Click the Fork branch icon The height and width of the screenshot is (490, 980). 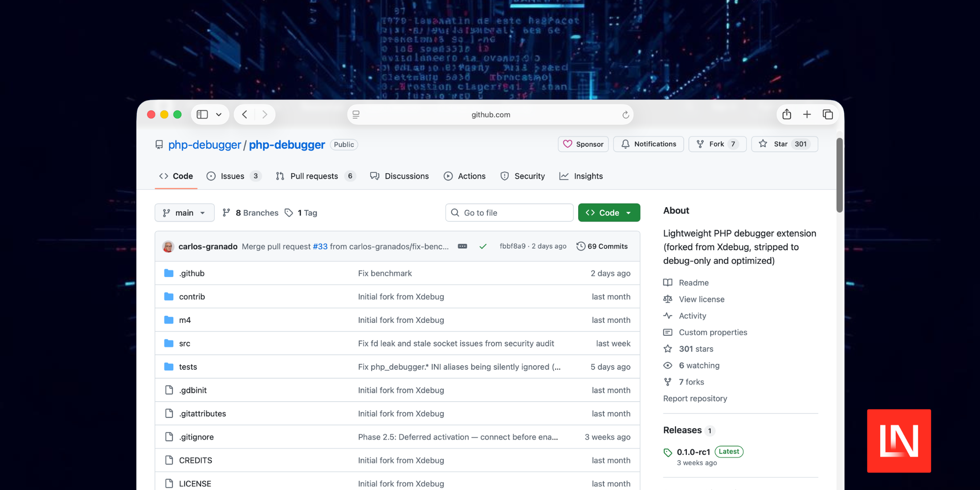700,144
